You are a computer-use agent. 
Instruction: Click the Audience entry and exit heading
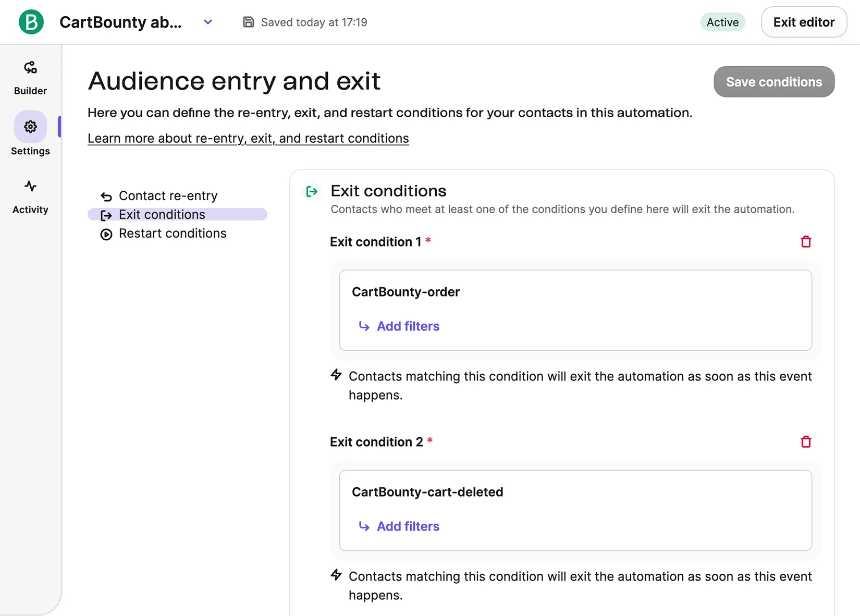234,81
